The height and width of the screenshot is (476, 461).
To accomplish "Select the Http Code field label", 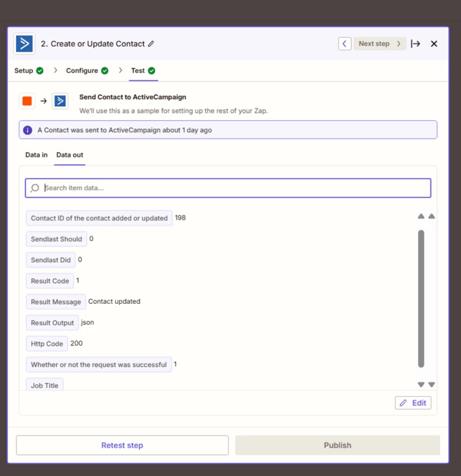I will (x=47, y=344).
